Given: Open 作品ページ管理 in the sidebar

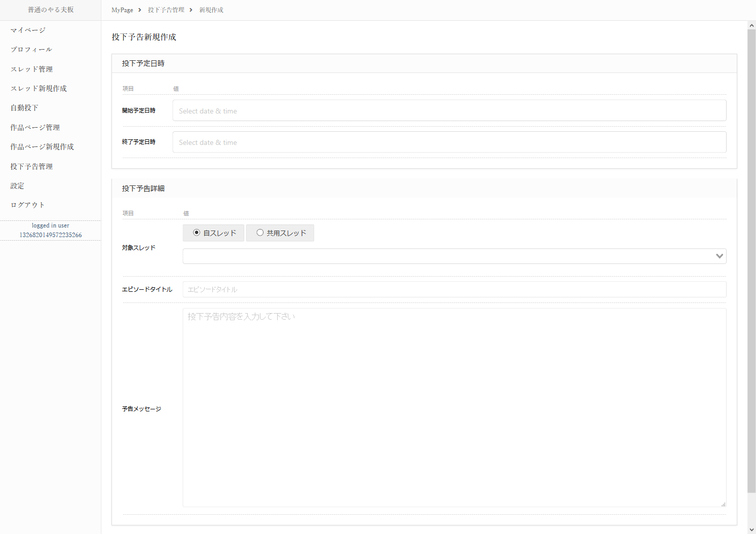Looking at the screenshot, I should pyautogui.click(x=34, y=127).
